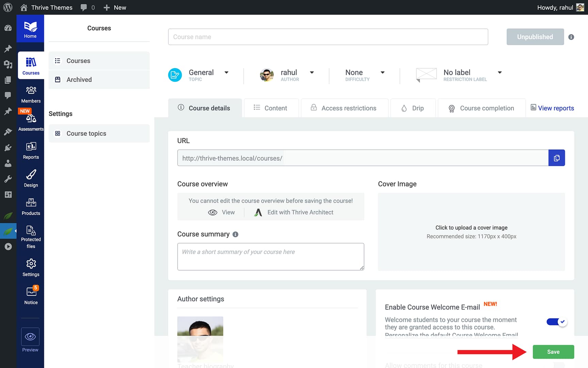The width and height of the screenshot is (588, 368).
Task: Open the General topic dropdown
Action: 226,72
